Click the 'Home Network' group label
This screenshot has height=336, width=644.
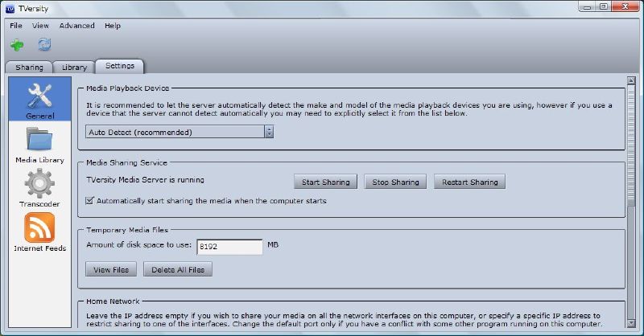pos(113,301)
